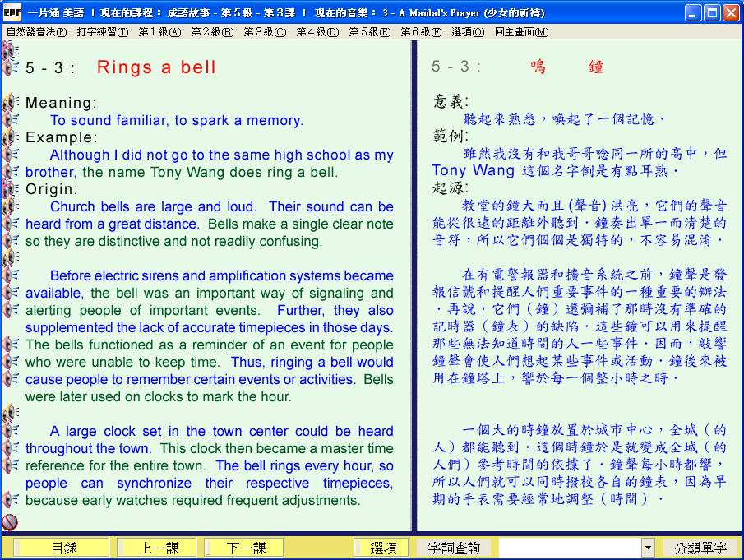Expand the 第1級 level menu
The image size is (744, 560).
[x=159, y=32]
